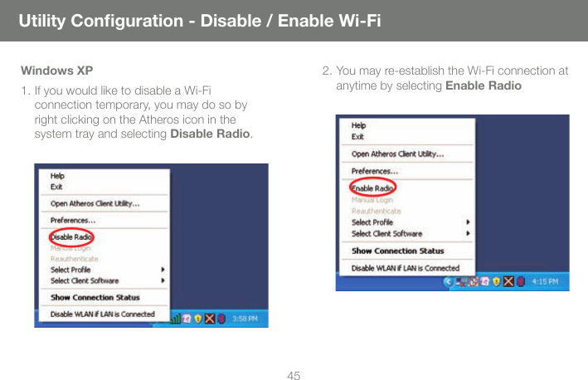Click the red X tray icon near 3:58 PM
Viewport: 588px width, 380px height.
pyautogui.click(x=210, y=319)
